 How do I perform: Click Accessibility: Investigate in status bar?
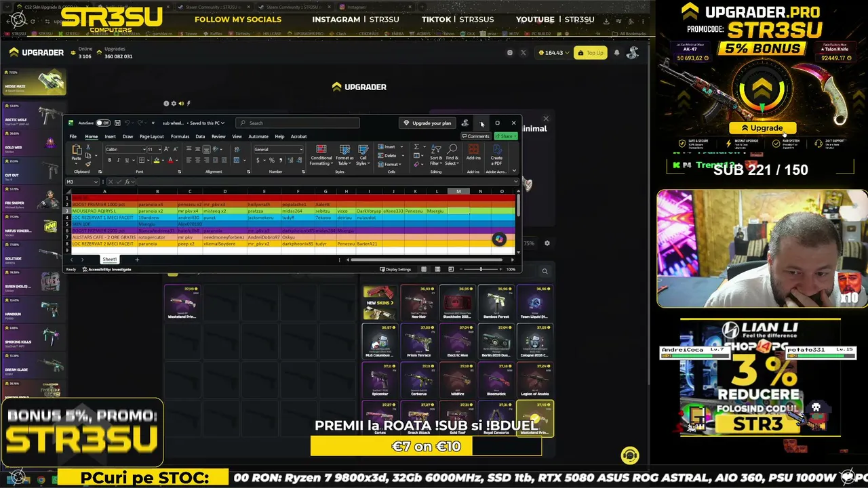107,269
